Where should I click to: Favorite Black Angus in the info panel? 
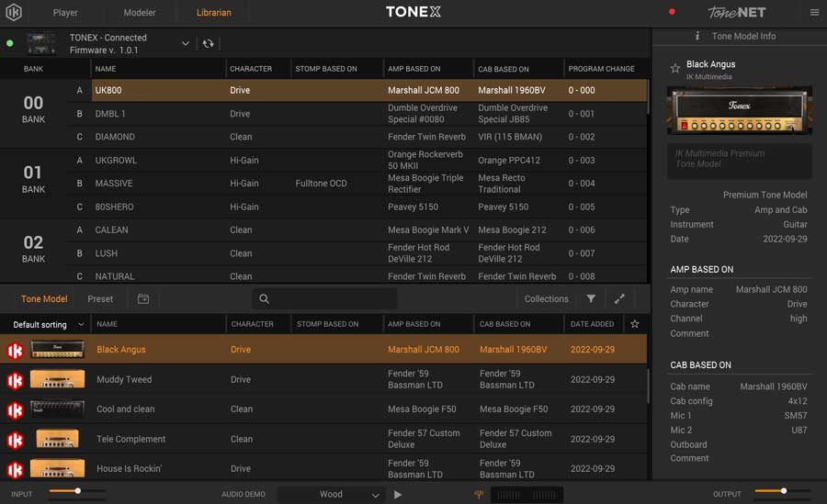(x=675, y=68)
